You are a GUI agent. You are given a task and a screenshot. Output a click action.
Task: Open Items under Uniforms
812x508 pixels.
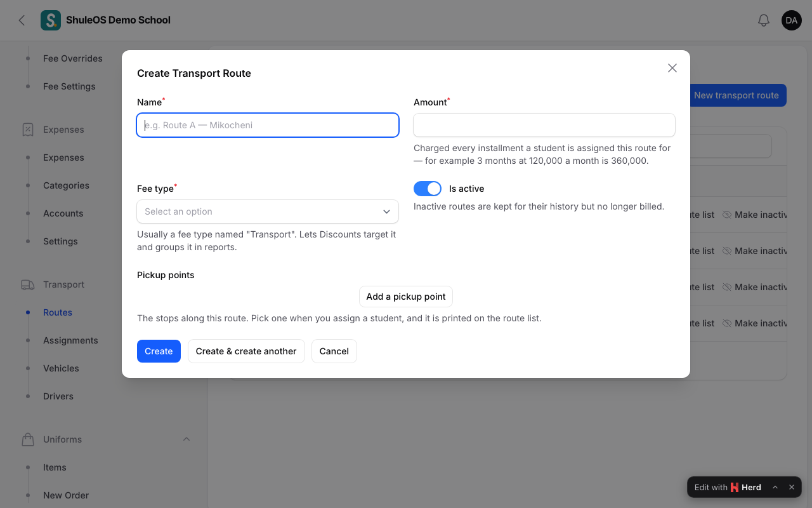point(55,467)
